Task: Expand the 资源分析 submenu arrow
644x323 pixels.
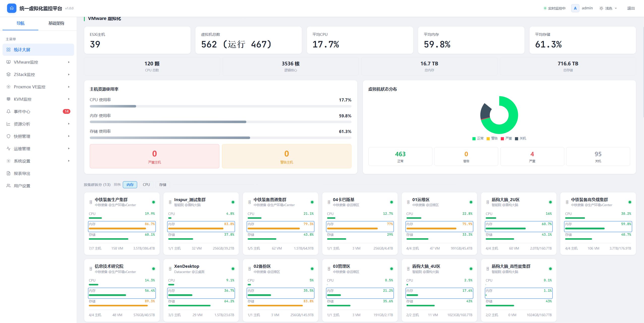Action: click(x=69, y=124)
